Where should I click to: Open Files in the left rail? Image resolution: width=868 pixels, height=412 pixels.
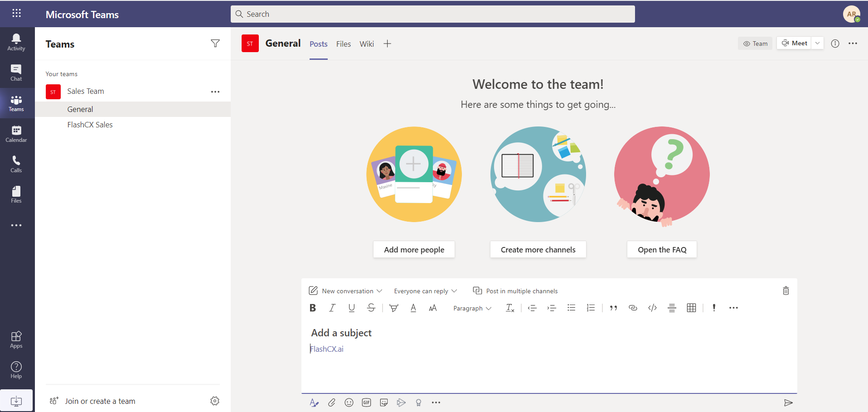click(16, 194)
